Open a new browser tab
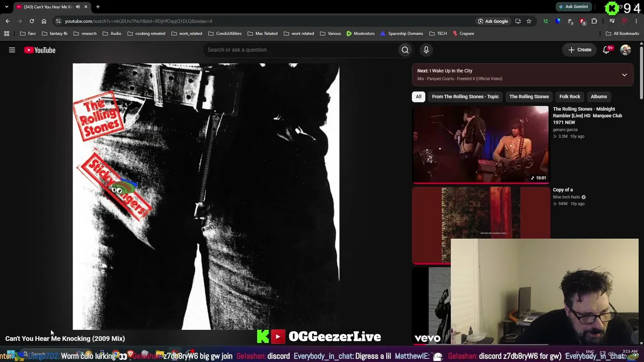644x362 pixels. 98,7
